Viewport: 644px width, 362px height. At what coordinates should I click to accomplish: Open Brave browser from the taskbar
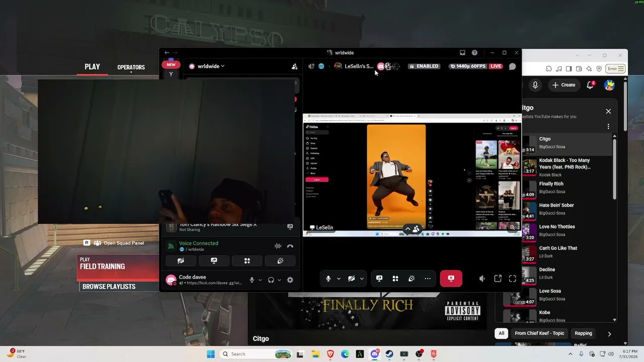click(x=331, y=354)
